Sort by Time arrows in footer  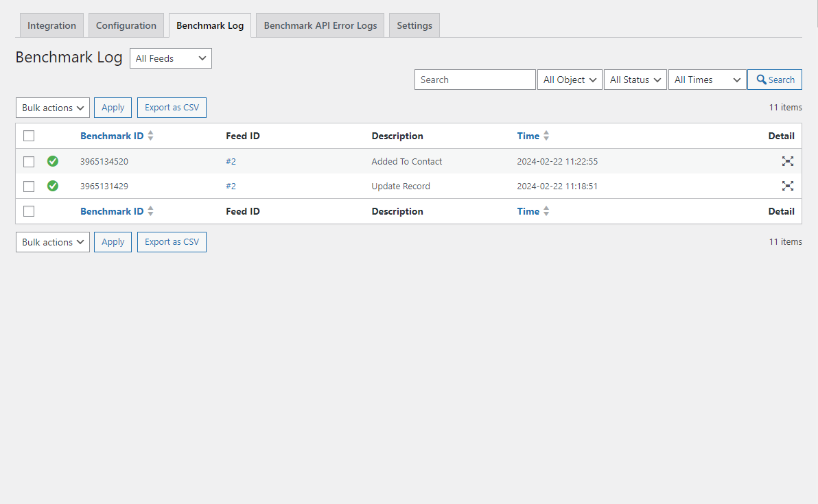pos(546,211)
